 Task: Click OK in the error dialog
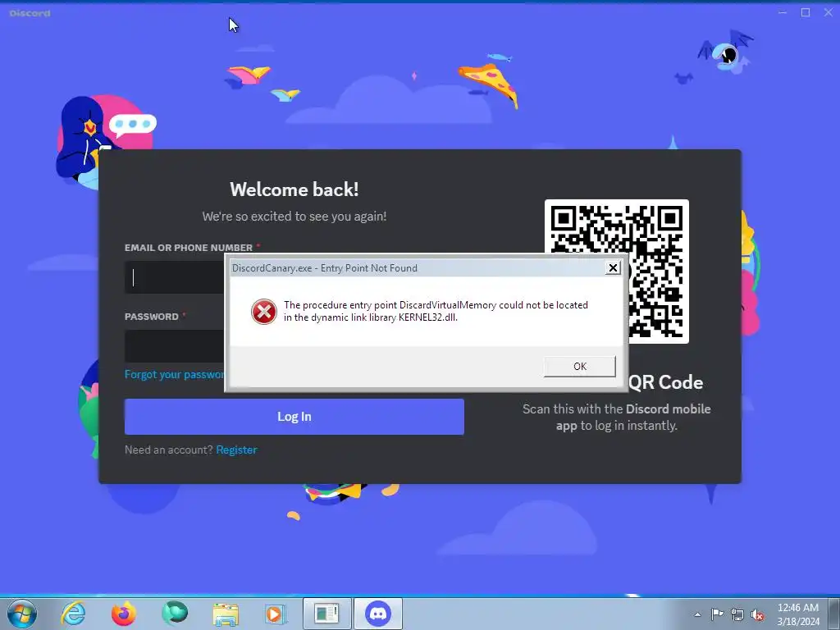[580, 367]
